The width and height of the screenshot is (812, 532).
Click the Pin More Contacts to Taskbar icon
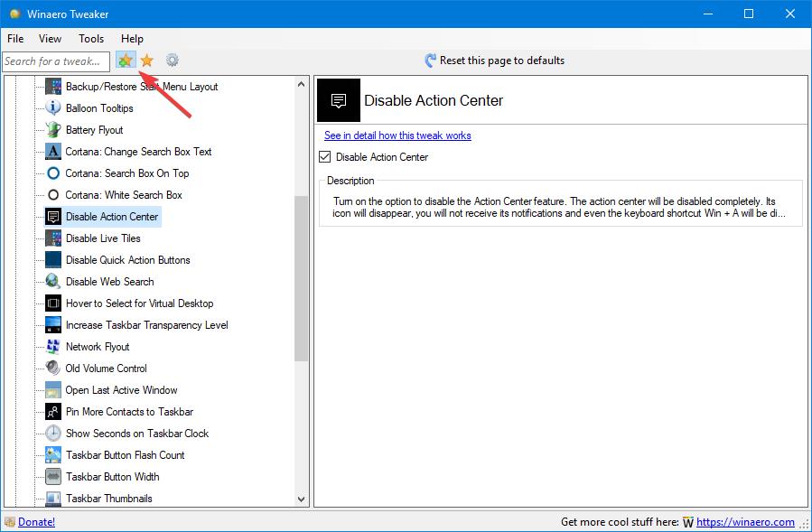(52, 411)
